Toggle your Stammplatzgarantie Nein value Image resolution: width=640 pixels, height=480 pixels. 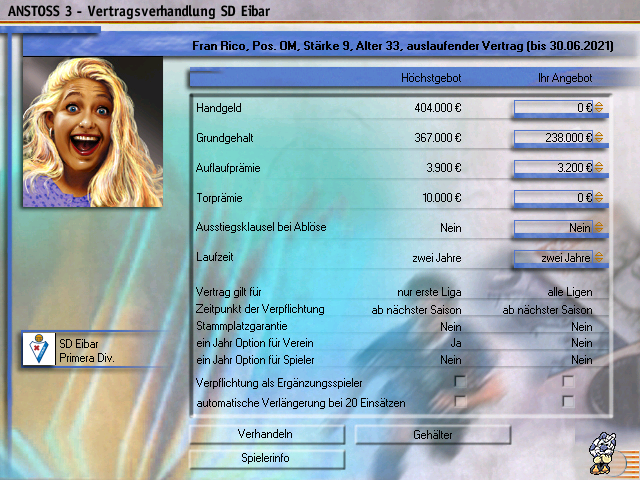point(582,327)
